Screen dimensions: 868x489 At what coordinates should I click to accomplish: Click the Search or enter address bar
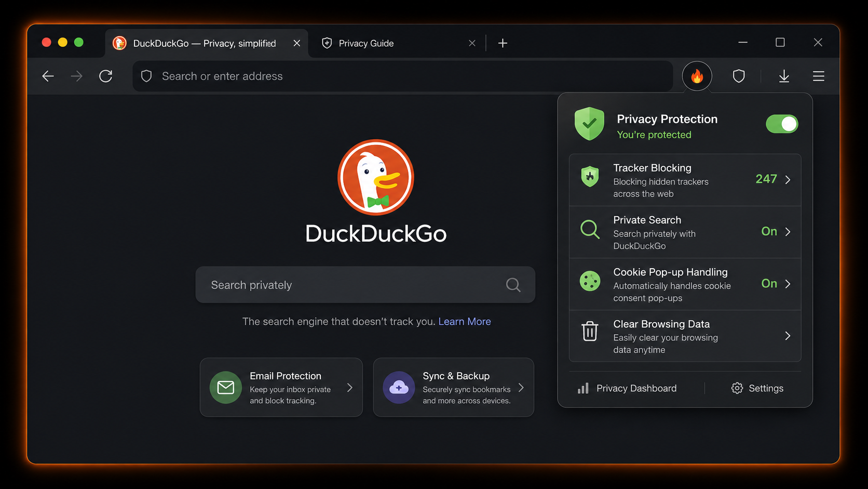[x=403, y=76]
